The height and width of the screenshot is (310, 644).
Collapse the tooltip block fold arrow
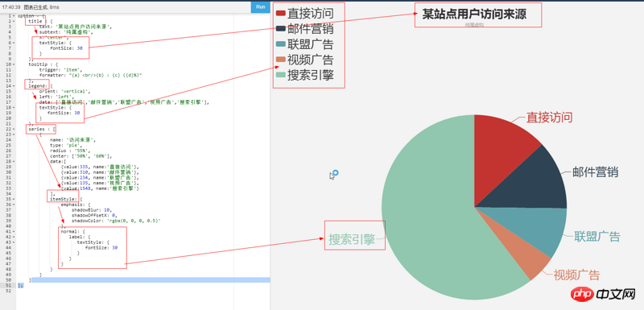14,64
